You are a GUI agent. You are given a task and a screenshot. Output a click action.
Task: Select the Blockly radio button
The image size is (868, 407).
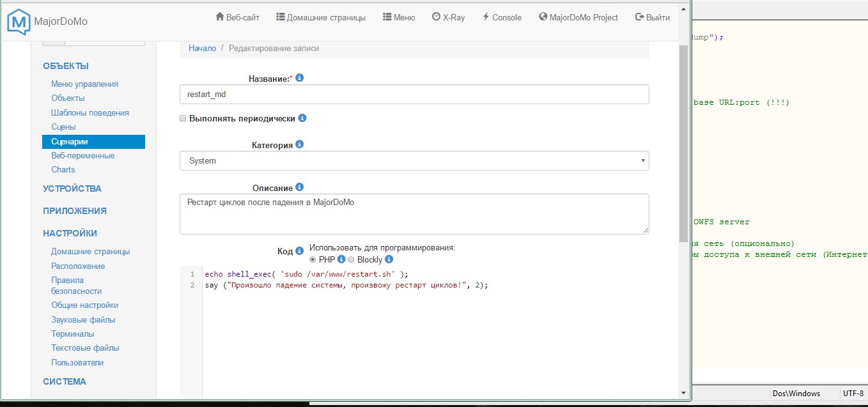tap(351, 259)
